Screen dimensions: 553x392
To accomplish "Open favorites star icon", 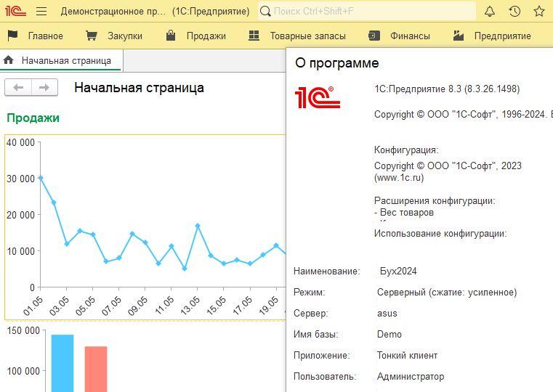I will click(539, 12).
